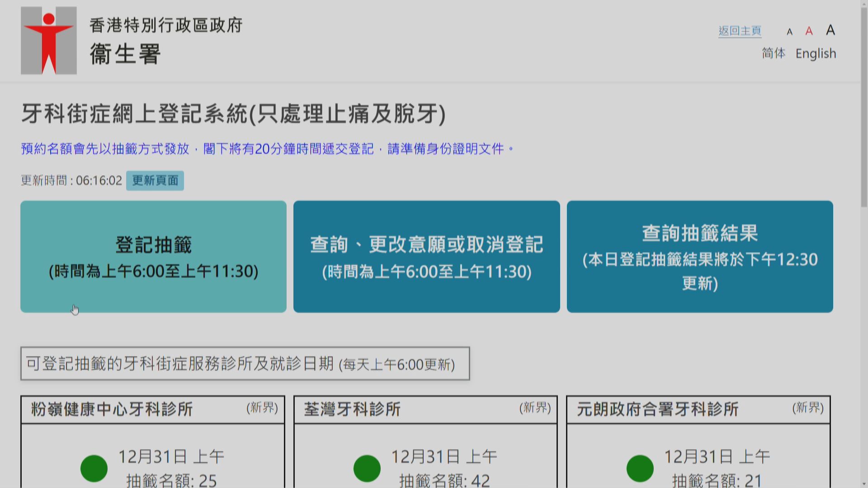Select the medium red font size A
Viewport: 868px width, 488px height.
[x=809, y=31]
